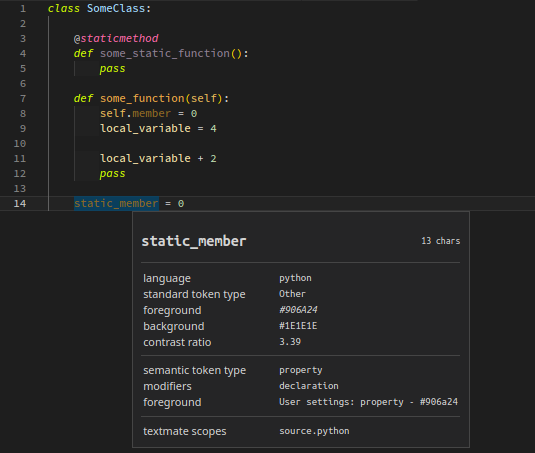Click 'static_member' heading in inspector popup

(194, 241)
